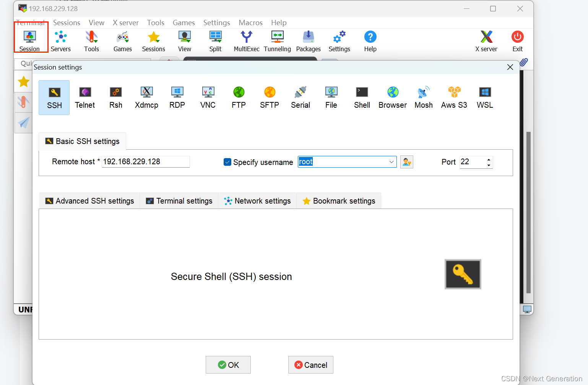Select the SSH session type

click(54, 97)
